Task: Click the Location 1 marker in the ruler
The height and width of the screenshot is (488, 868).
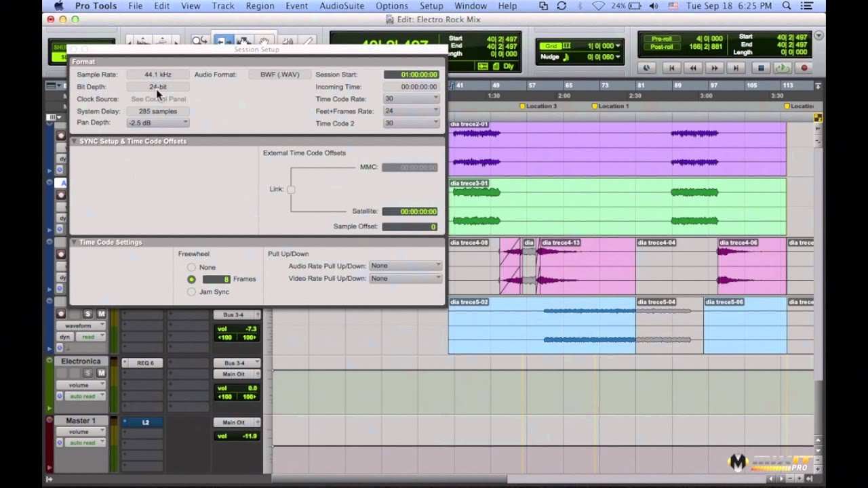Action: (x=610, y=106)
